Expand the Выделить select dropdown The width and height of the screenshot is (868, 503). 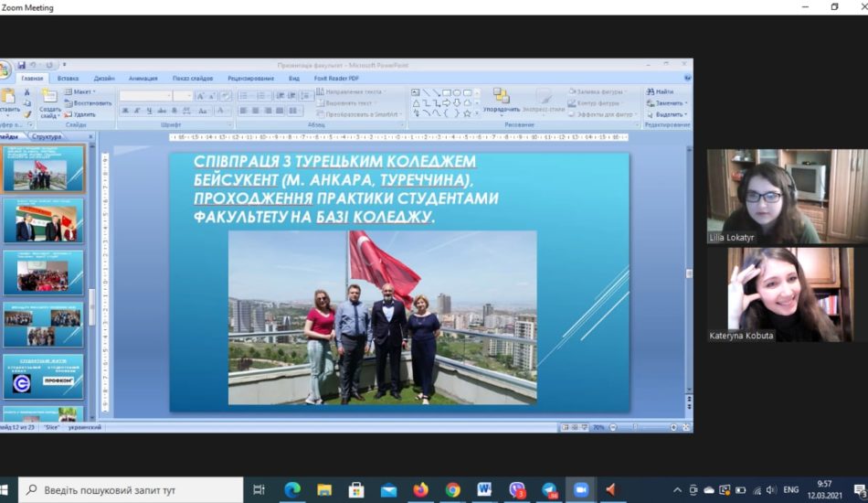669,114
